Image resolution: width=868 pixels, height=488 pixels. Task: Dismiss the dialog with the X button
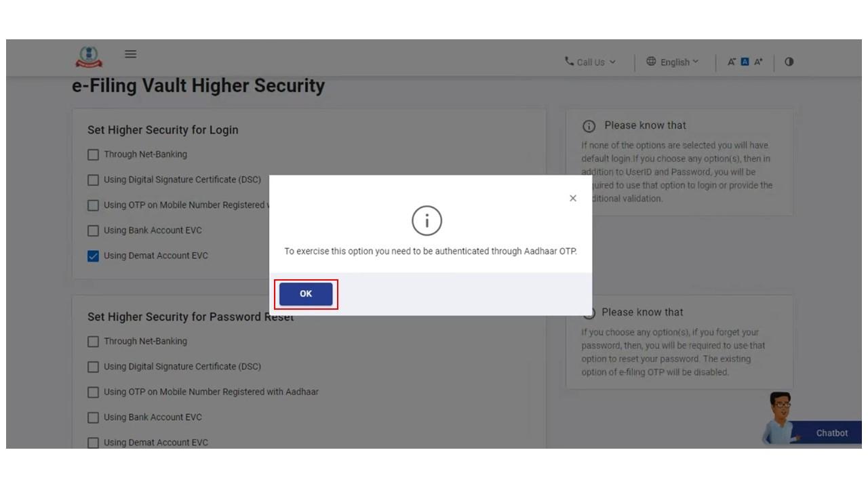click(572, 198)
